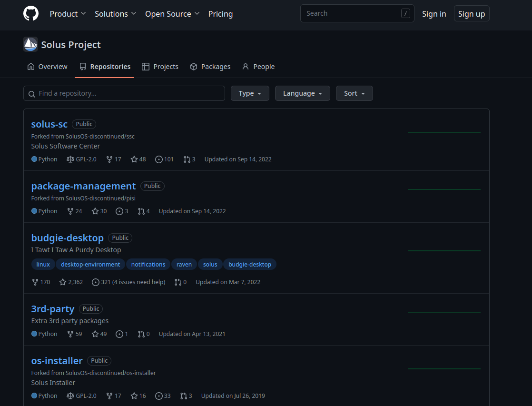The image size is (532, 406).
Task: Open the Type filter dropdown
Action: click(250, 93)
